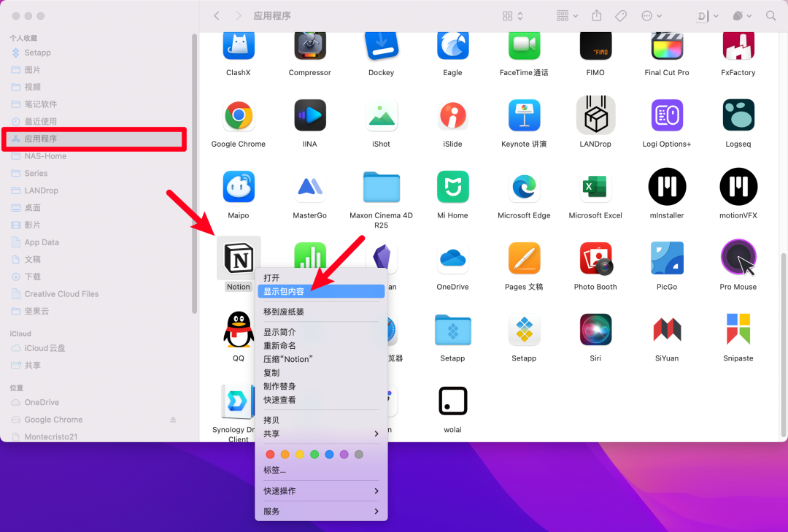Apply the red tag color dot
The height and width of the screenshot is (532, 788).
pyautogui.click(x=270, y=454)
